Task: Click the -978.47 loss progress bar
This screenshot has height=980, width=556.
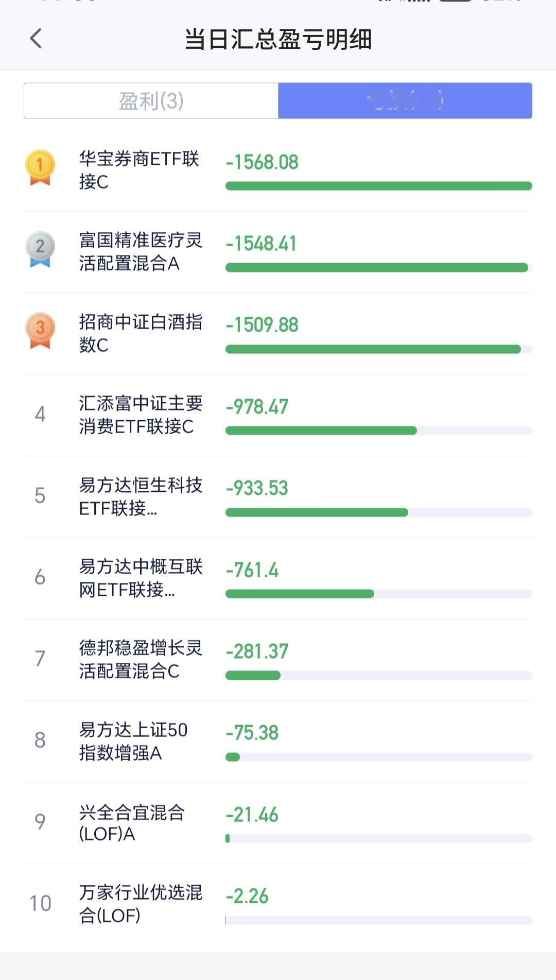Action: (379, 431)
